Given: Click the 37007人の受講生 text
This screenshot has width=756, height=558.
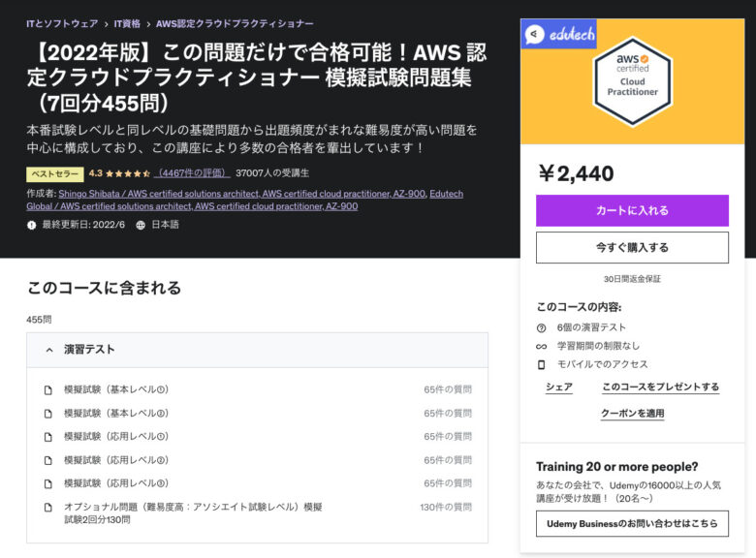Looking at the screenshot, I should [x=272, y=173].
